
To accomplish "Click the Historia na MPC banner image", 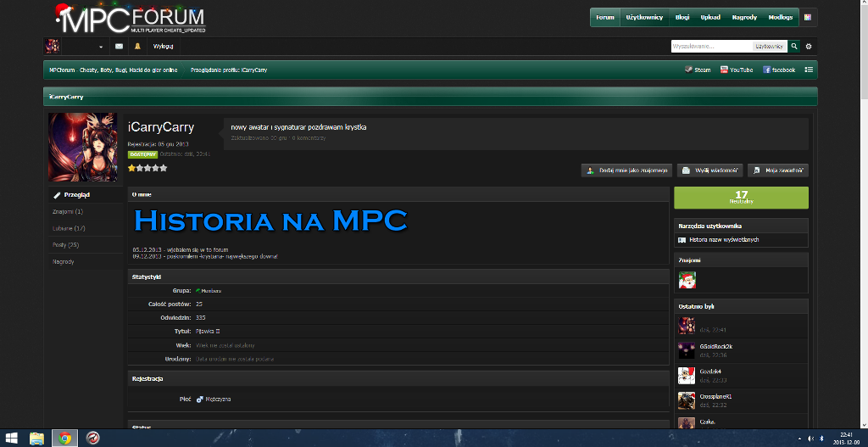I will click(x=270, y=221).
